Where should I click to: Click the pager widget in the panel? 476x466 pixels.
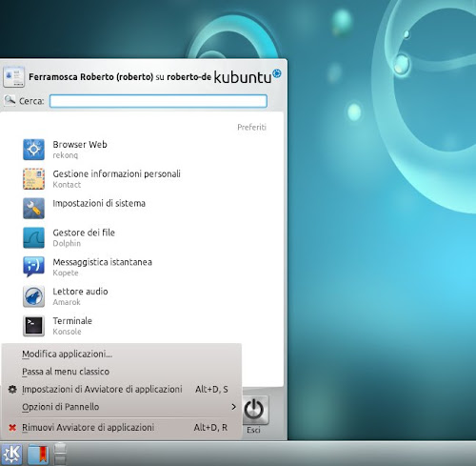60,455
